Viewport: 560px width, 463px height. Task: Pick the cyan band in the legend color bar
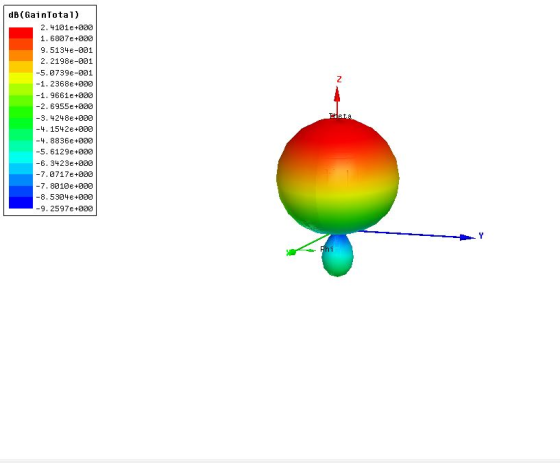point(21,158)
